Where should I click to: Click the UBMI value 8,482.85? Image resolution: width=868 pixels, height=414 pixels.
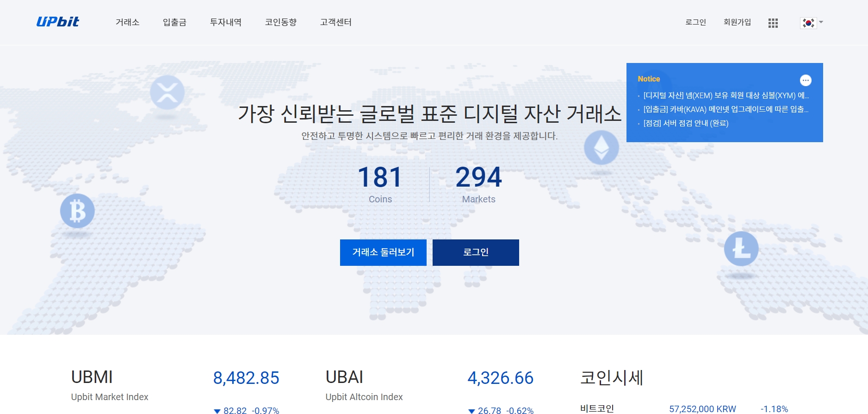point(246,378)
